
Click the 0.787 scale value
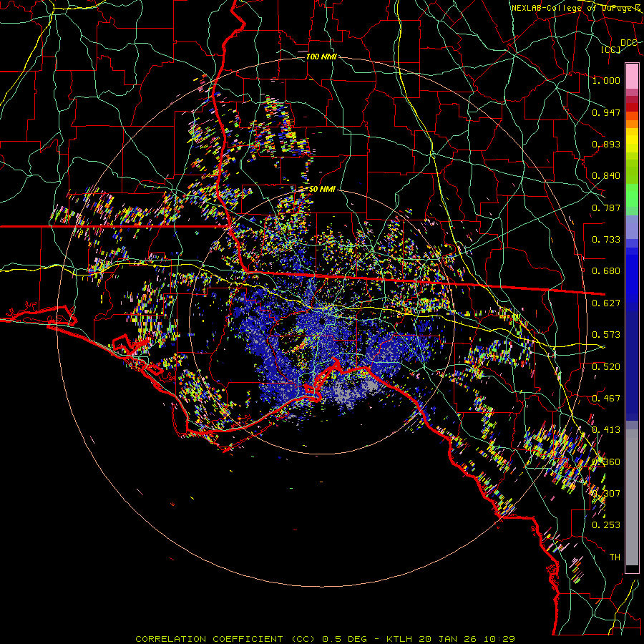606,208
